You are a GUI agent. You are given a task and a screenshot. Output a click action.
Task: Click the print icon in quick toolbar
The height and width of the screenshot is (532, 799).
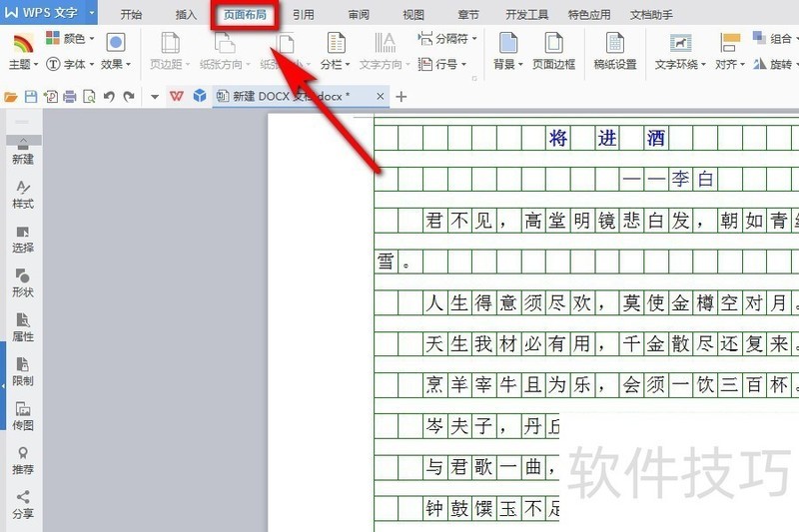click(69, 96)
